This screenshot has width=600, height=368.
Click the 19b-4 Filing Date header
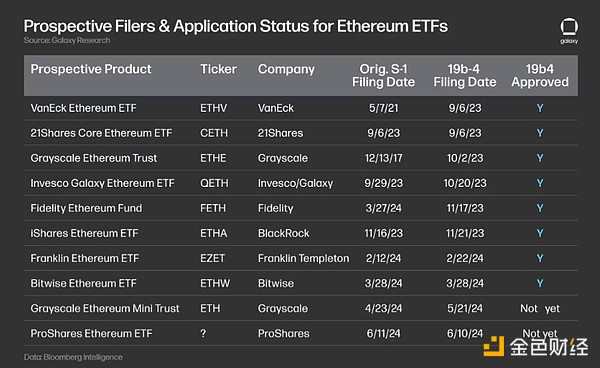coord(465,75)
